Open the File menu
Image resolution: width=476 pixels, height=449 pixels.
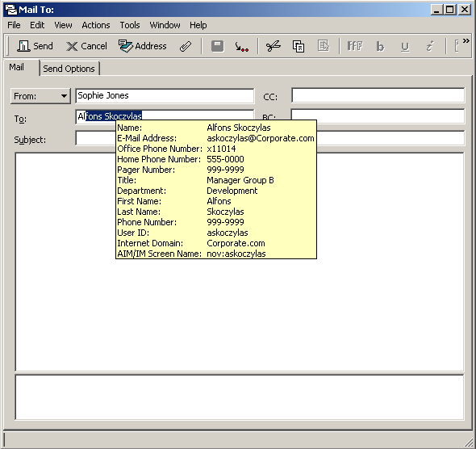click(14, 25)
